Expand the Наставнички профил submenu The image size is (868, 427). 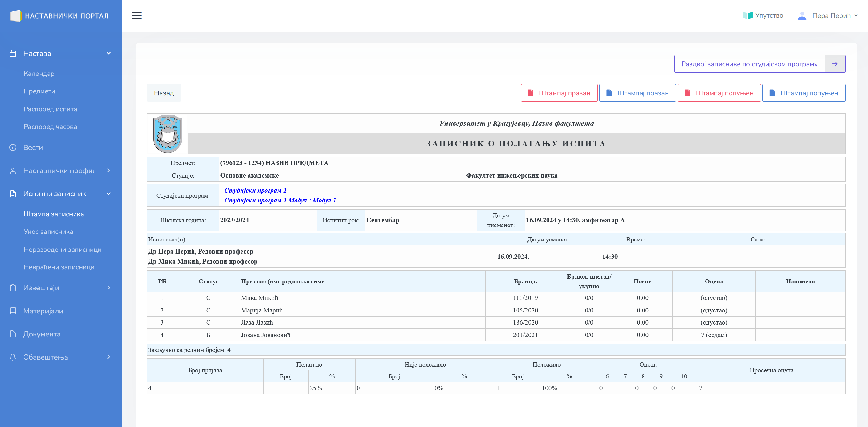pyautogui.click(x=108, y=170)
